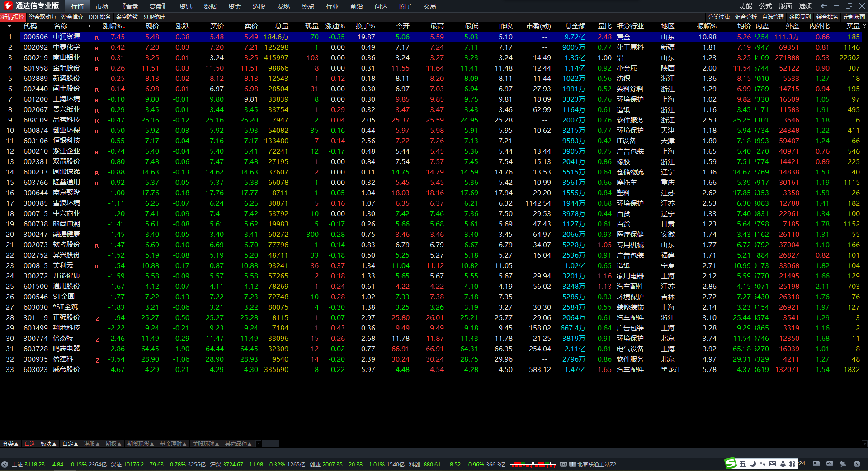Viewport: 868px width, 471px height.
Task: Switch to the 资金驱动力 tab
Action: (x=42, y=17)
